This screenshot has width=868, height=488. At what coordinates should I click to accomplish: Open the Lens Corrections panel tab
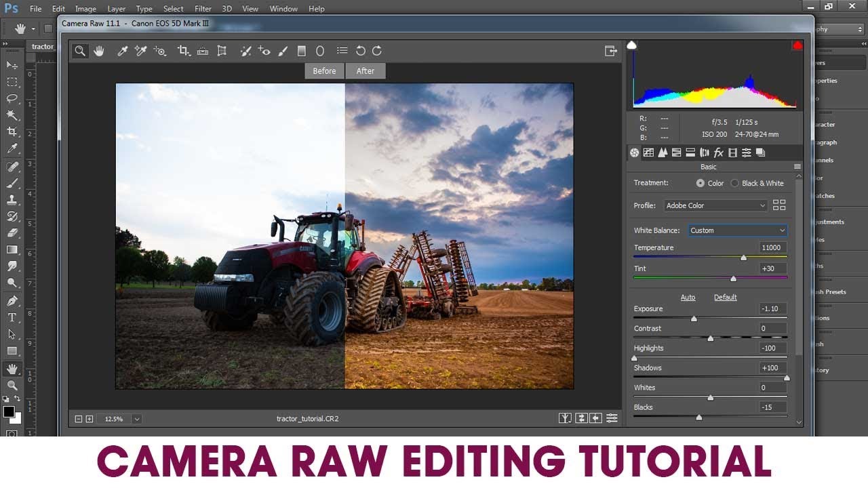(x=705, y=152)
